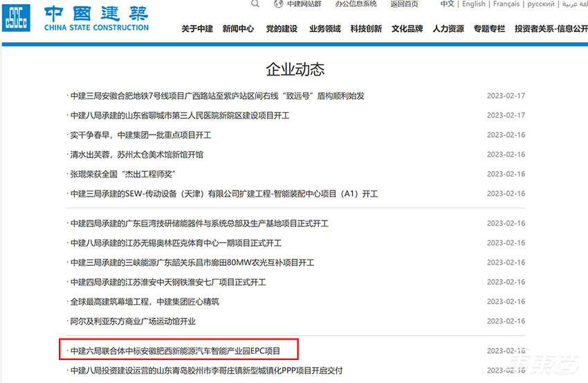This screenshot has height=383, width=588.
Task: Switch language to Français
Action: point(506,3)
